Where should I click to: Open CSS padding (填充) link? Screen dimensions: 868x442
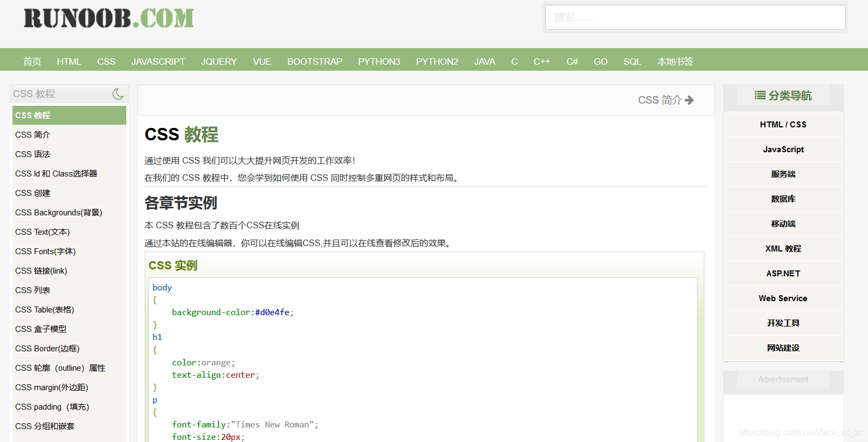coord(69,407)
